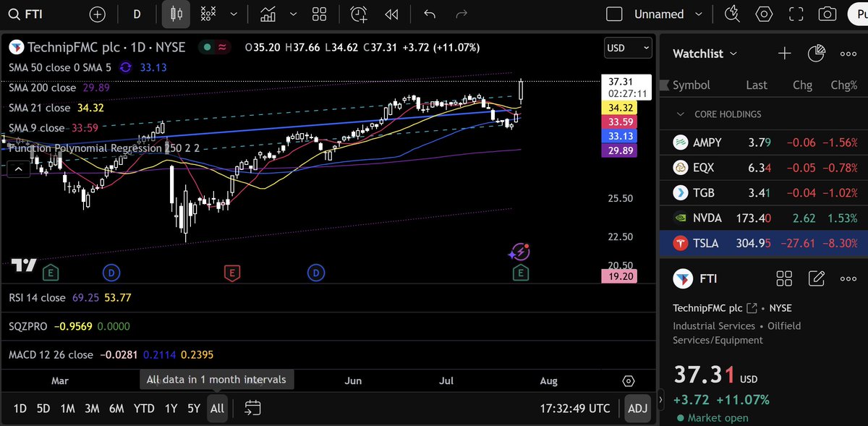The width and height of the screenshot is (868, 426).
Task: Open the watchlist pie chart icon
Action: click(816, 53)
